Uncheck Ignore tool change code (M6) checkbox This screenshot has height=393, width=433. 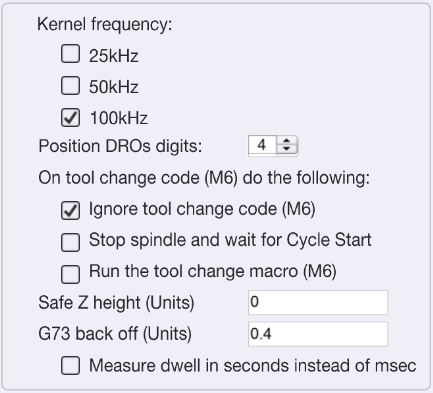(x=70, y=210)
